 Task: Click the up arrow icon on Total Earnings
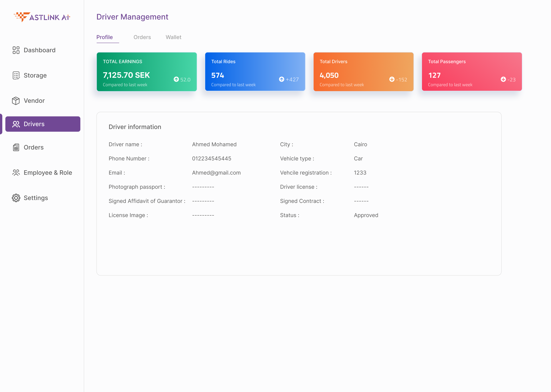pos(176,79)
